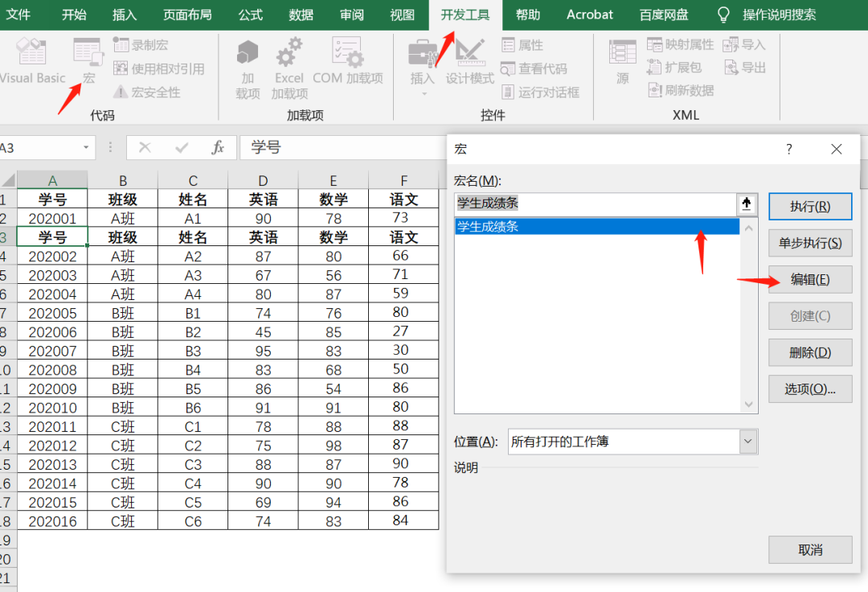Switch to the 数据 ribbon tab
This screenshot has height=592, width=868.
pyautogui.click(x=301, y=14)
